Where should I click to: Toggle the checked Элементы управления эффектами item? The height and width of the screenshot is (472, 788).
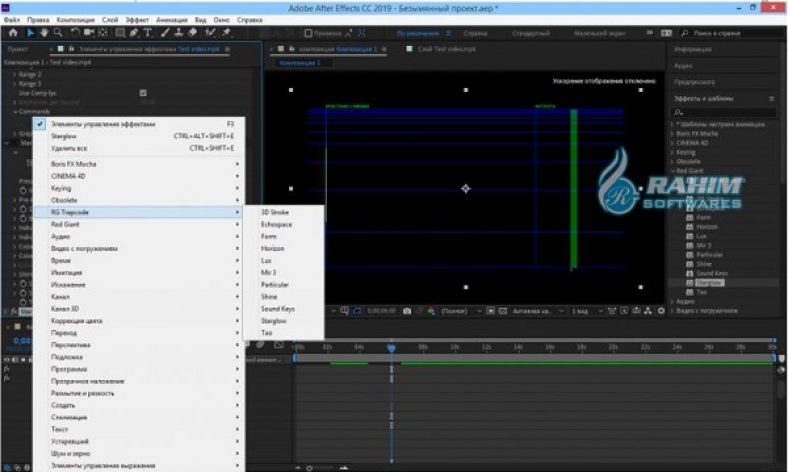point(103,124)
